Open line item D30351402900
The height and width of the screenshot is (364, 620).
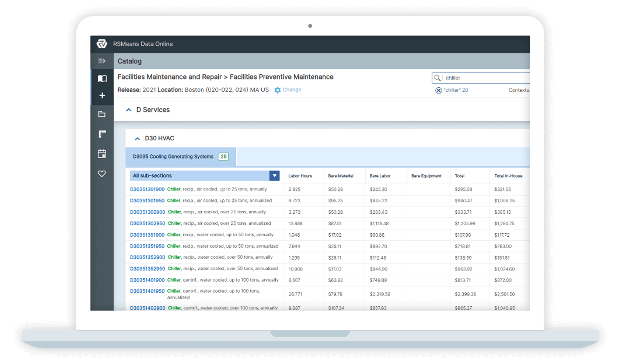(x=147, y=308)
